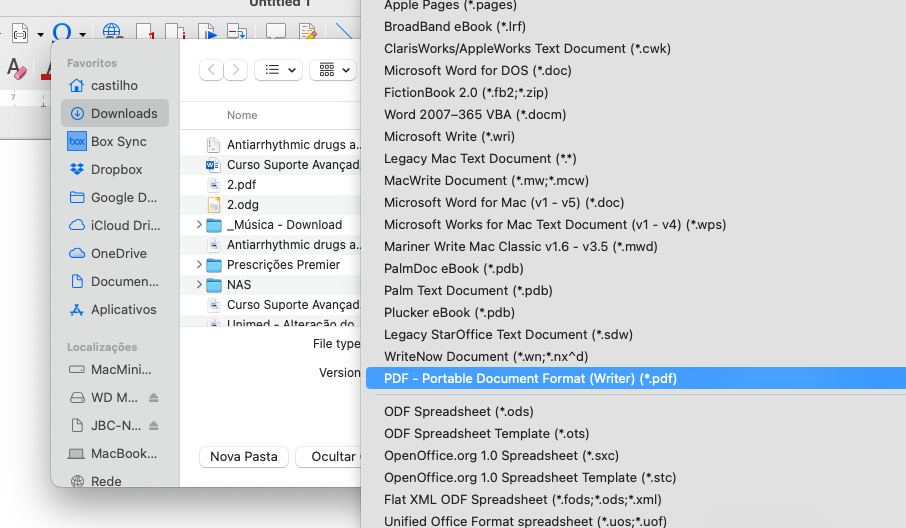Click the Clear Direct Formatting icon
This screenshot has height=528, width=906.
(16, 69)
